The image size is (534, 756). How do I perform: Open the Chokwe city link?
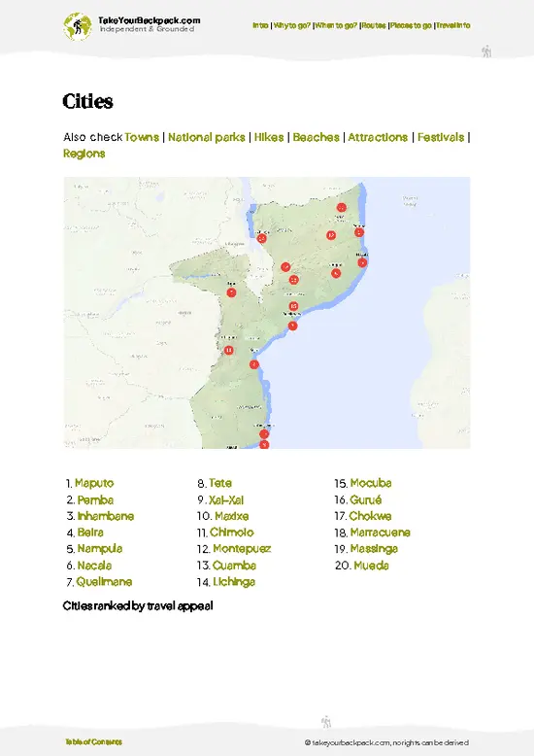(370, 516)
